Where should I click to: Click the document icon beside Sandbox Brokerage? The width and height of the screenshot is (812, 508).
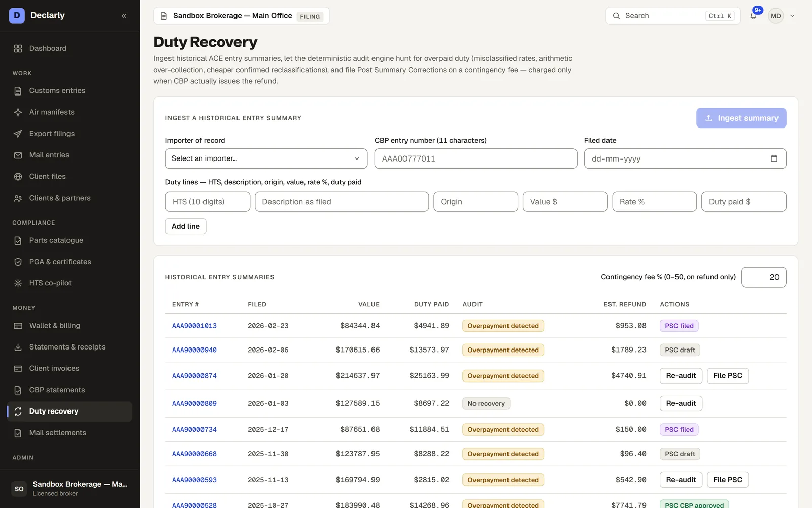(164, 16)
